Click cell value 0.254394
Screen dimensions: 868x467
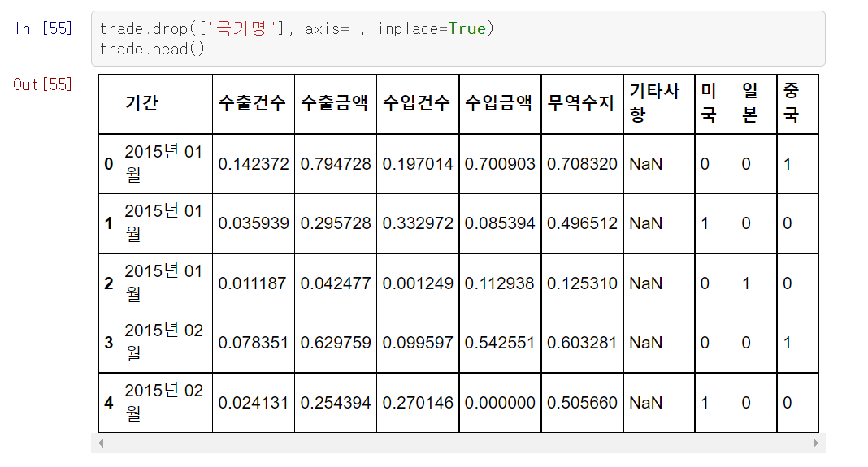tap(336, 403)
